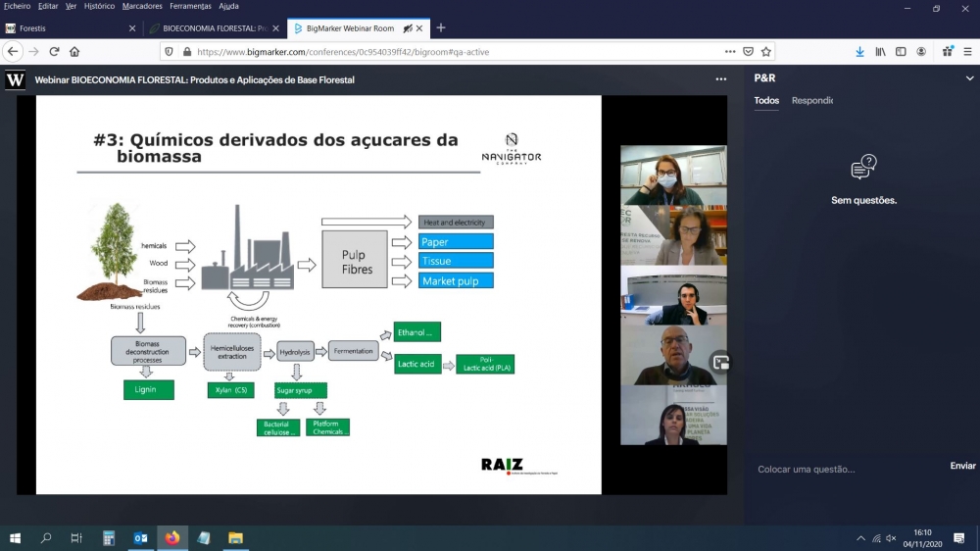
Task: Close the BigMarker Webinar Room tab
Action: click(x=419, y=28)
